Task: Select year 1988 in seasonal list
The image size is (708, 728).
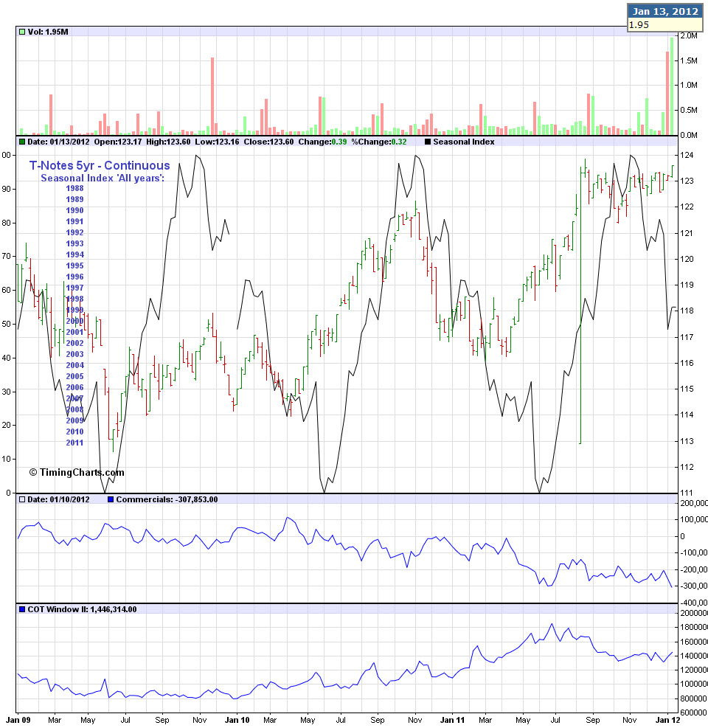Action: (74, 188)
